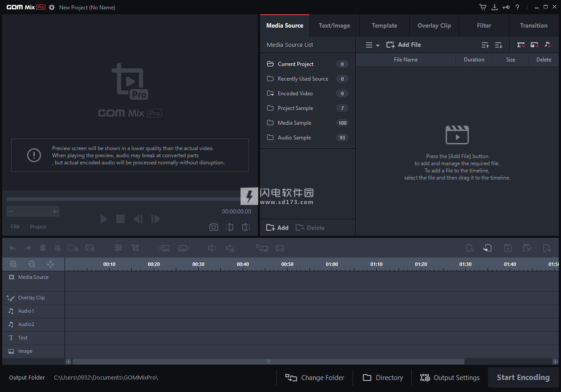This screenshot has height=392, width=561.
Task: Click the new project document icon
Action: 470,248
